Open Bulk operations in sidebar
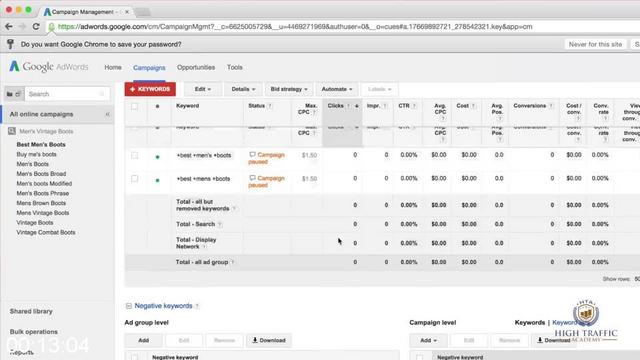 tap(33, 332)
